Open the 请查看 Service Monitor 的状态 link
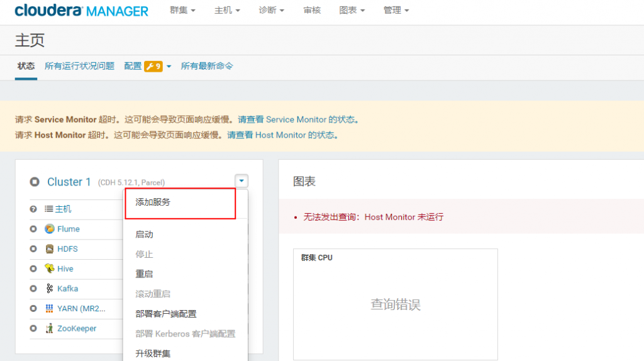Screen dimensions: 644x361 point(298,119)
